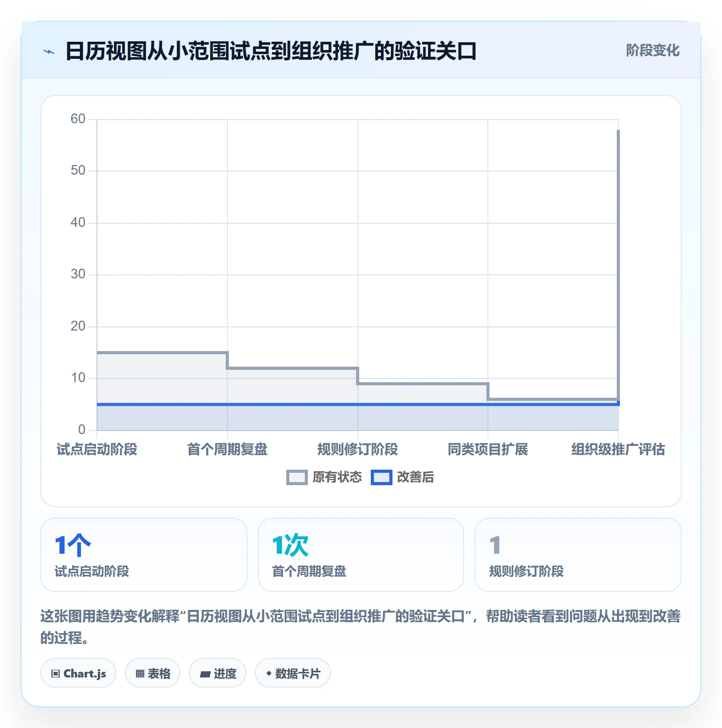722x728 pixels.
Task: Toggle the 改善后 legend series
Action: [x=403, y=477]
